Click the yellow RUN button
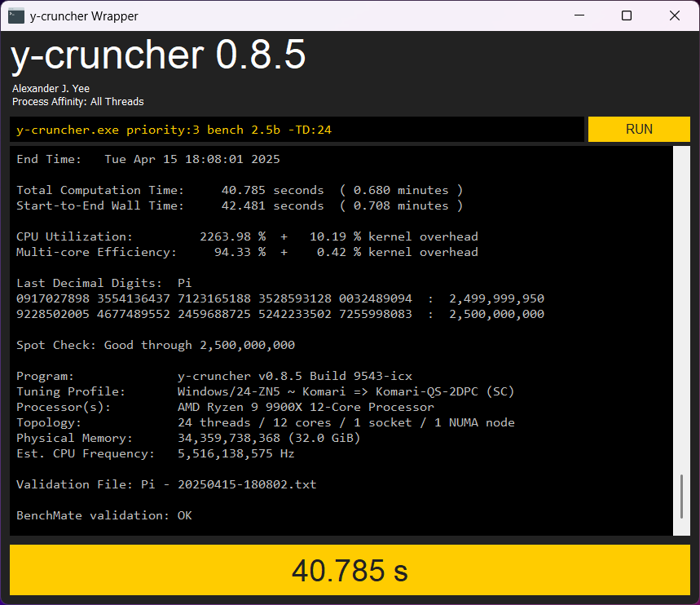This screenshot has height=605, width=700. pyautogui.click(x=639, y=129)
